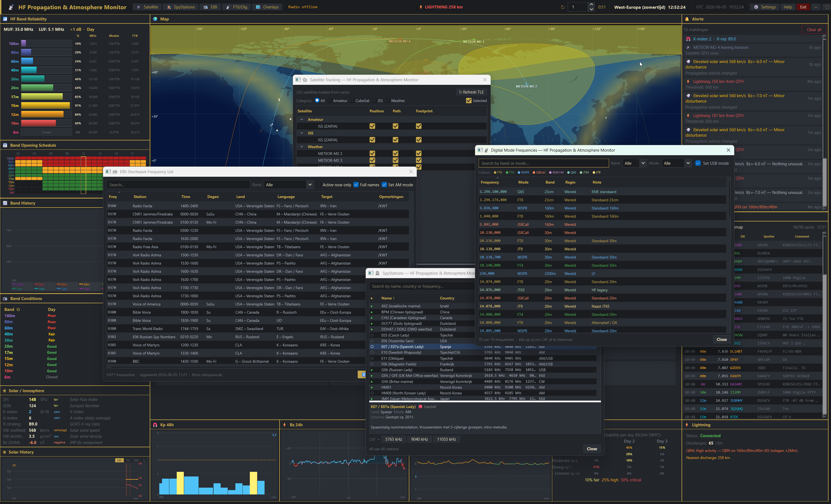This screenshot has height=504, width=831.
Task: Click the Kp 48h magnet icon
Action: click(x=155, y=425)
